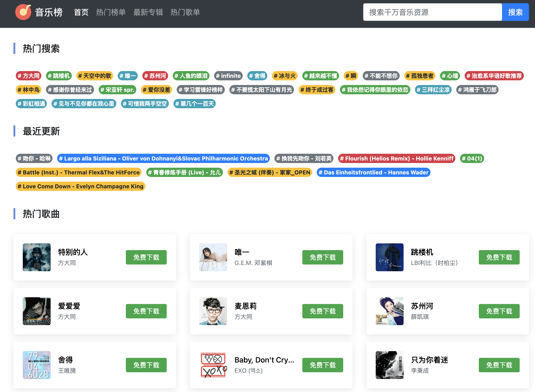The height and width of the screenshot is (392, 535).
Task: Select the # 终于成过客 tag
Action: point(317,90)
